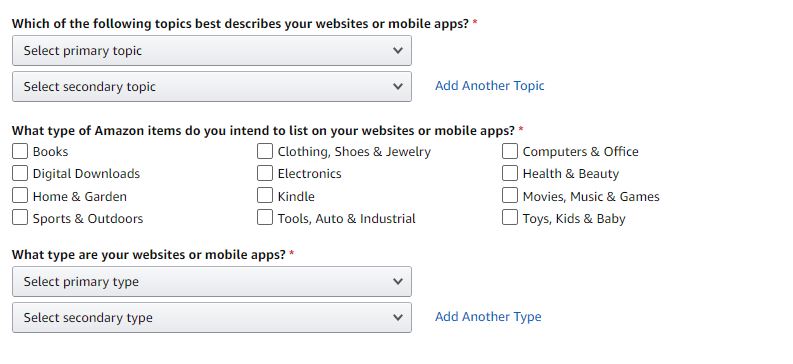Viewport: 793px width, 364px height.
Task: Enable the Home & Garden checkbox
Action: pos(20,196)
